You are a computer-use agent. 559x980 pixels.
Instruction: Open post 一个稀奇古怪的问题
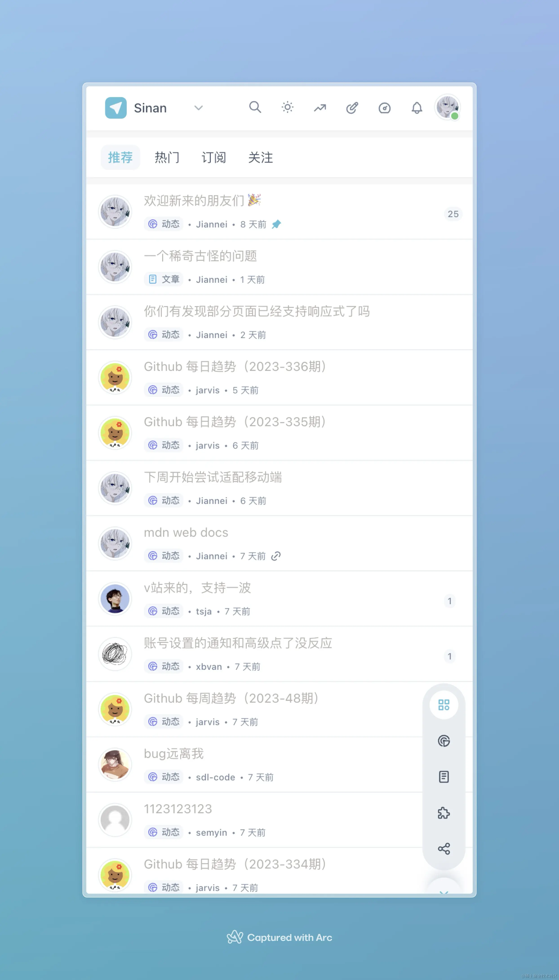[200, 256]
